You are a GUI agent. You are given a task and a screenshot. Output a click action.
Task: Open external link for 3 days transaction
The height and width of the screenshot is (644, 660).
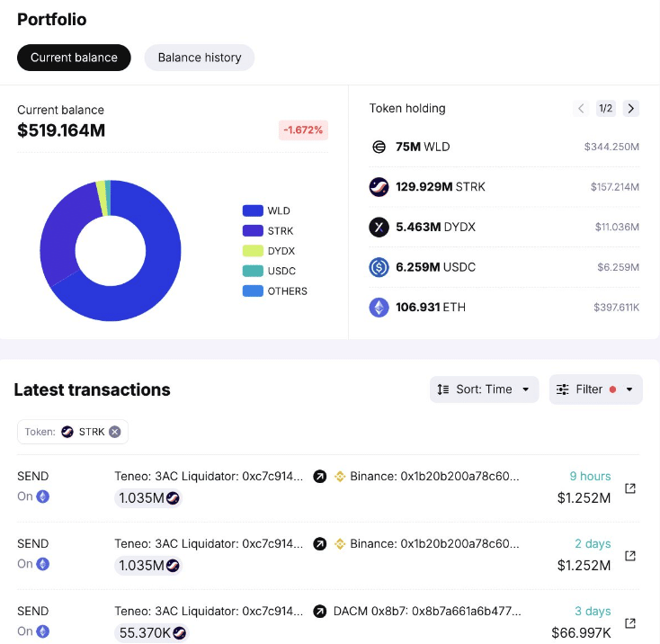[630, 623]
